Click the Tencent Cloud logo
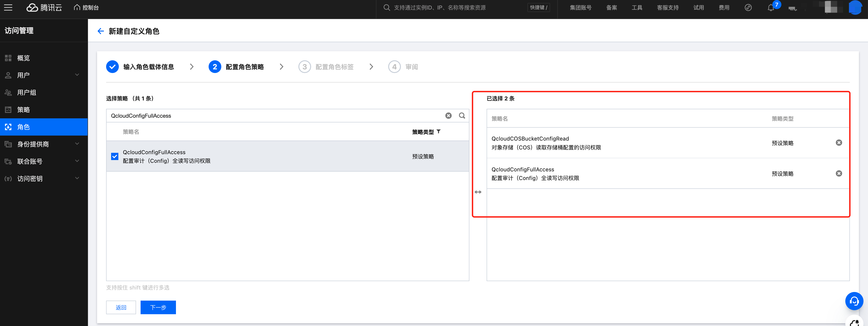Image resolution: width=868 pixels, height=326 pixels. tap(44, 7)
